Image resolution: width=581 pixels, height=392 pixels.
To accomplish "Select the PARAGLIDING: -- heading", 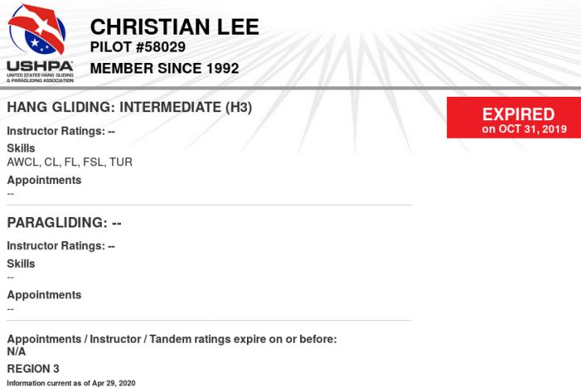I will 64,223.
